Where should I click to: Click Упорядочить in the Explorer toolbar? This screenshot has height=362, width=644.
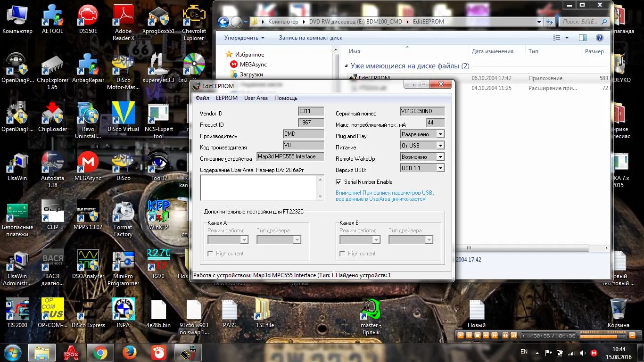(244, 38)
